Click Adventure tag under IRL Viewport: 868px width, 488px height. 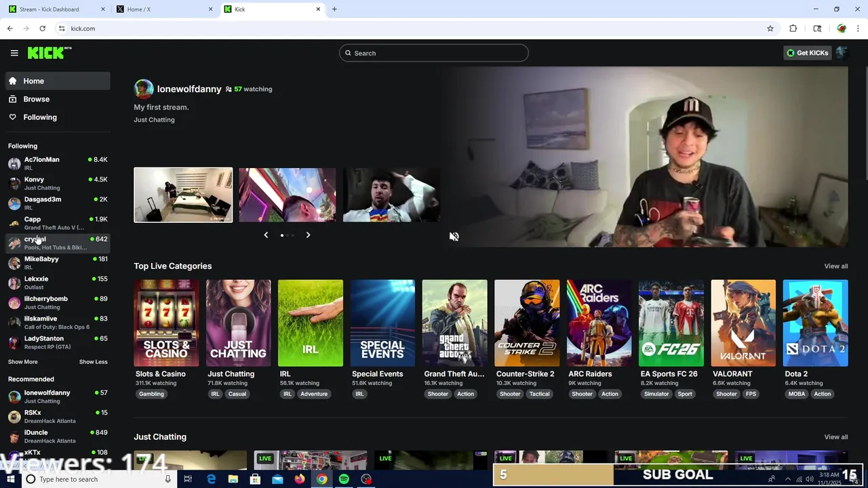click(314, 394)
